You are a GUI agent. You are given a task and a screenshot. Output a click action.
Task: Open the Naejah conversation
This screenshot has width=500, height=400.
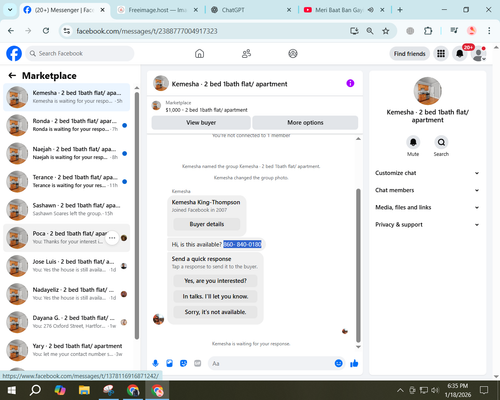click(x=67, y=153)
